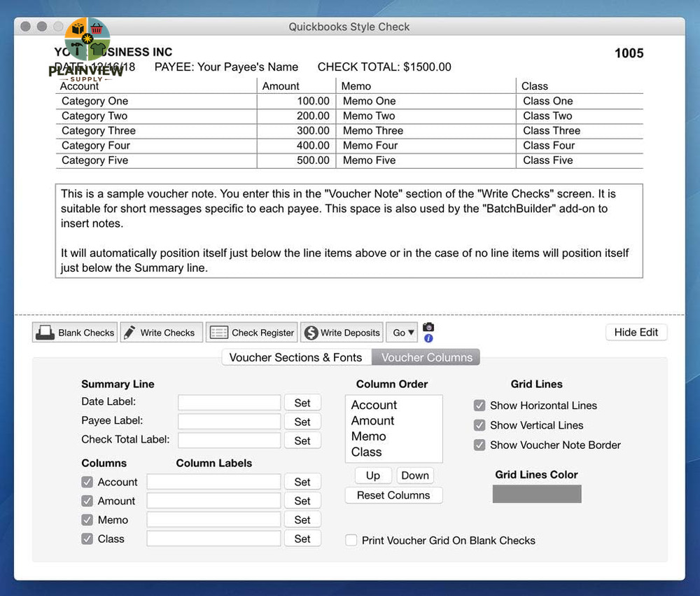Image resolution: width=700 pixels, height=596 pixels.
Task: Toggle the Amount column checkbox
Action: [x=87, y=501]
